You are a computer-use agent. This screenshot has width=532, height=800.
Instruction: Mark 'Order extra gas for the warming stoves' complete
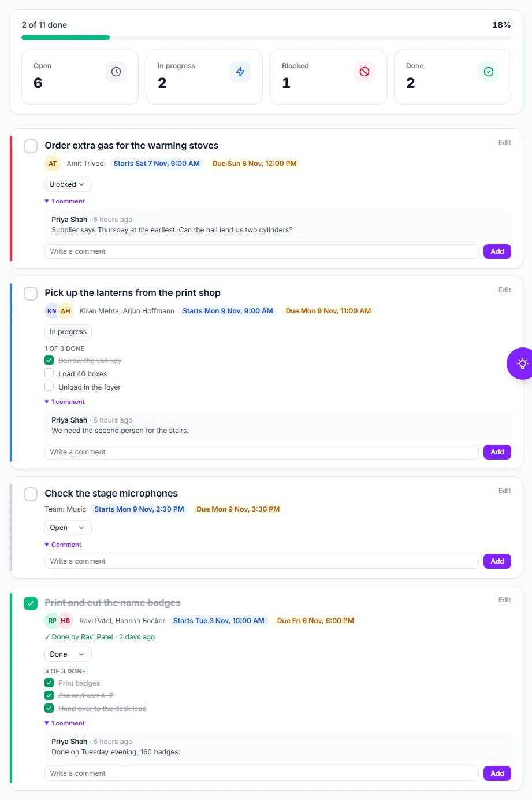[31, 146]
